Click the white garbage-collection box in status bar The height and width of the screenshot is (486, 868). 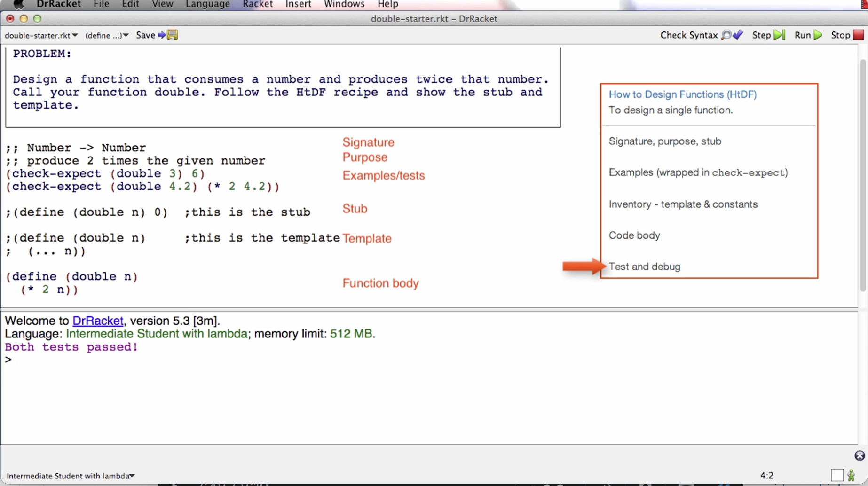pos(837,476)
